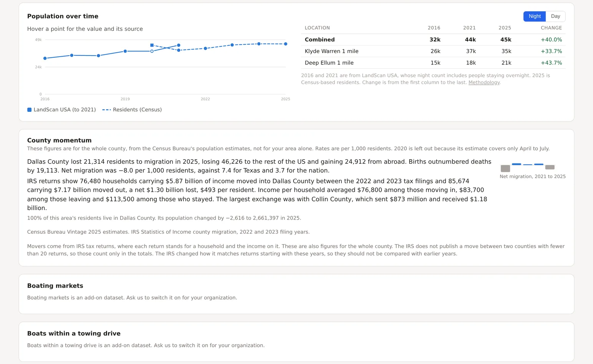Click the LandScan USA legend blue square
This screenshot has width=593, height=364.
29,110
